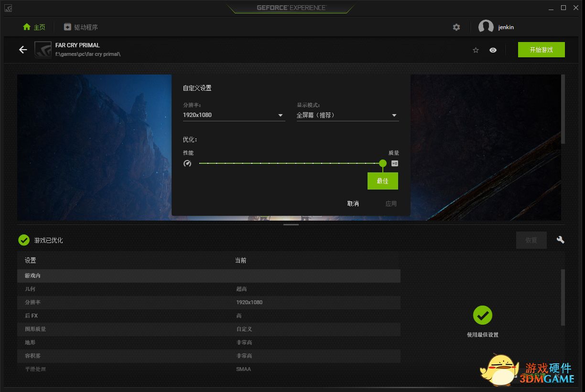This screenshot has width=585, height=392.
Task: Click the 使用最佳设置 label
Action: [x=483, y=335]
